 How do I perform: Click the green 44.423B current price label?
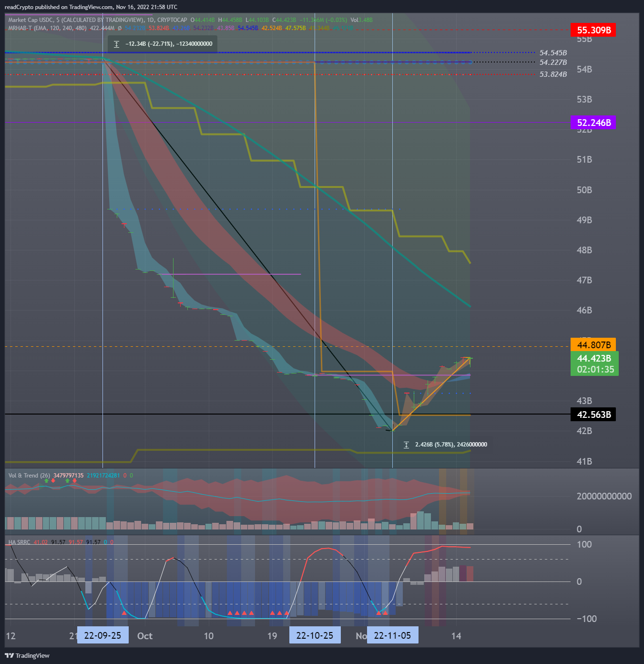click(594, 358)
